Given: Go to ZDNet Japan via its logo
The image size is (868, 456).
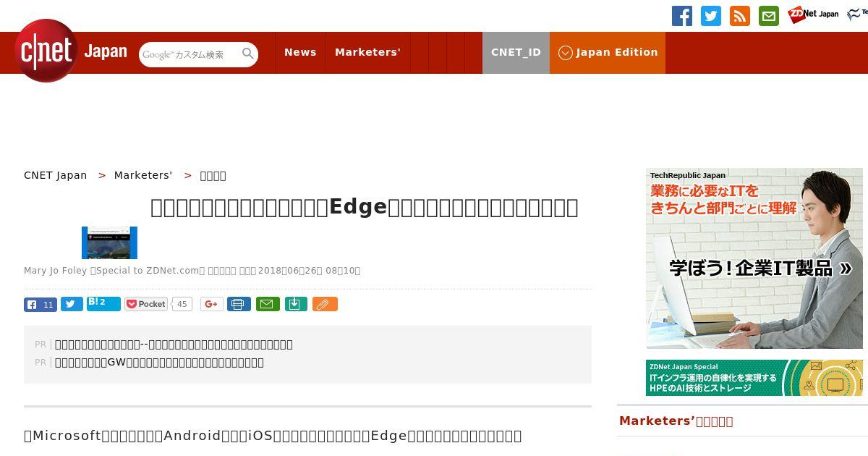Looking at the screenshot, I should (x=813, y=14).
